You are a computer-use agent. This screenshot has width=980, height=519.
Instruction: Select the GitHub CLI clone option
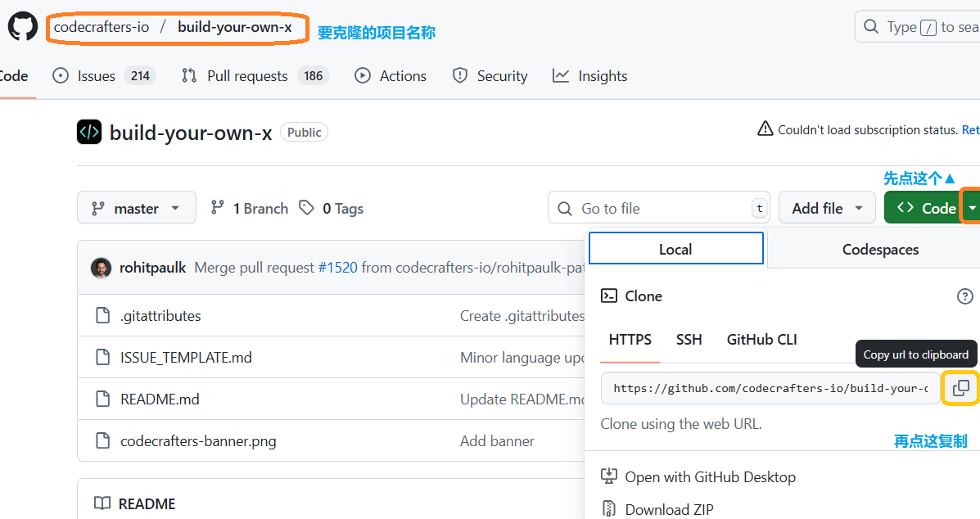(761, 340)
